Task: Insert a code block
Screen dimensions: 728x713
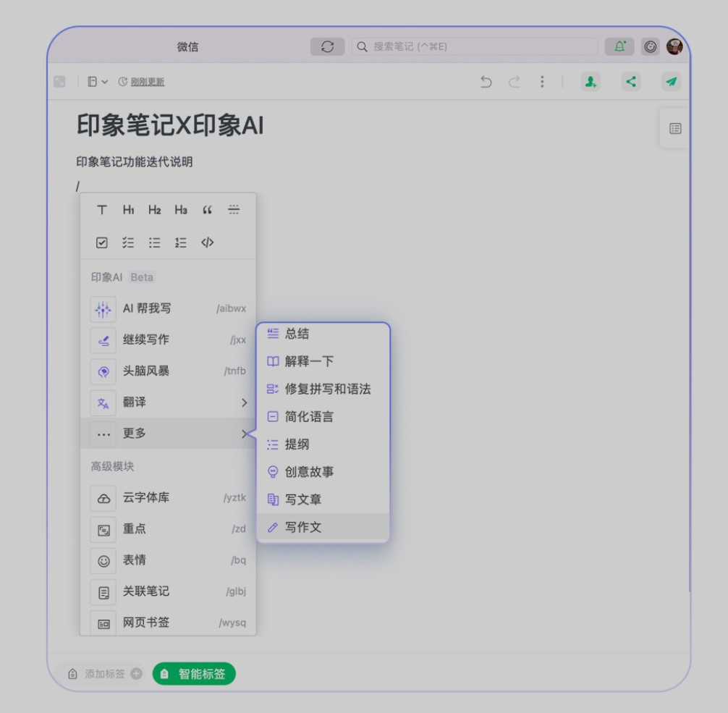Action: click(207, 242)
